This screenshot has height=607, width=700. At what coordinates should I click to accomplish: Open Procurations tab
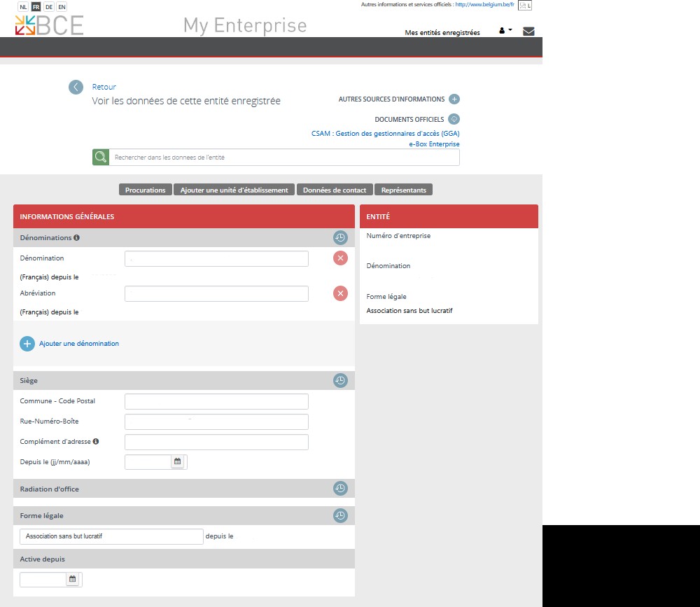click(x=146, y=190)
